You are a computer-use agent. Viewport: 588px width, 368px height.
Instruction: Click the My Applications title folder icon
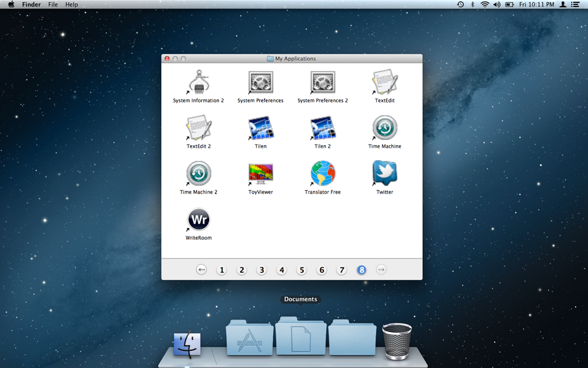270,59
